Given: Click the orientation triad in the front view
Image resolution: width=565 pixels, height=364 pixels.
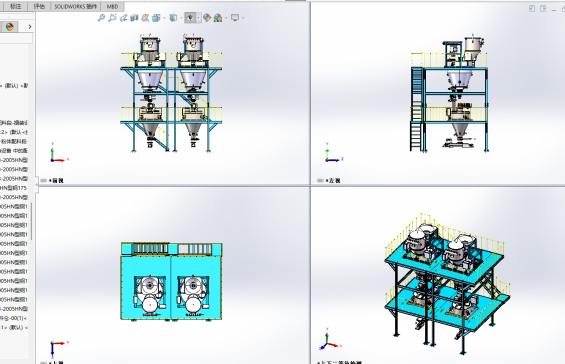Looking at the screenshot, I should click(x=59, y=153).
